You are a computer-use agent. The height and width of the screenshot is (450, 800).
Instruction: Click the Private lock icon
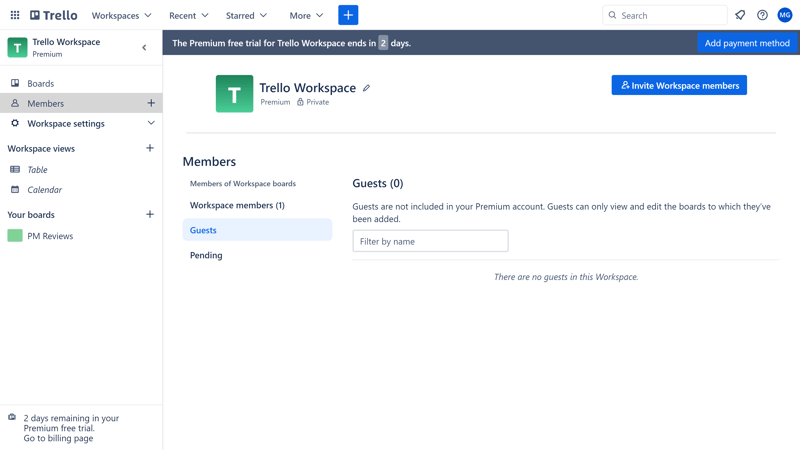click(x=301, y=102)
